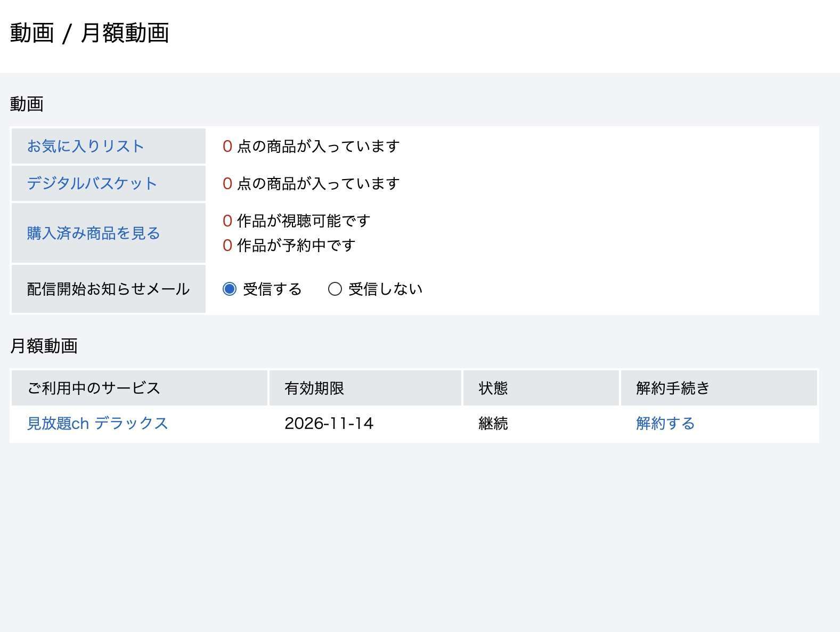Click the 配信開始お知らせメール label
The height and width of the screenshot is (632, 840).
tap(109, 289)
